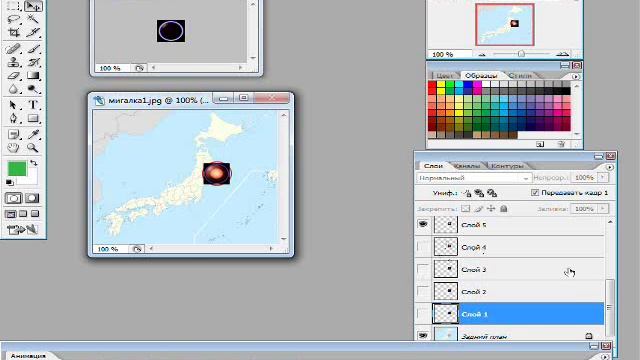The image size is (640, 360).
Task: Click the Navigator zoom slider handle
Action: coord(521,53)
